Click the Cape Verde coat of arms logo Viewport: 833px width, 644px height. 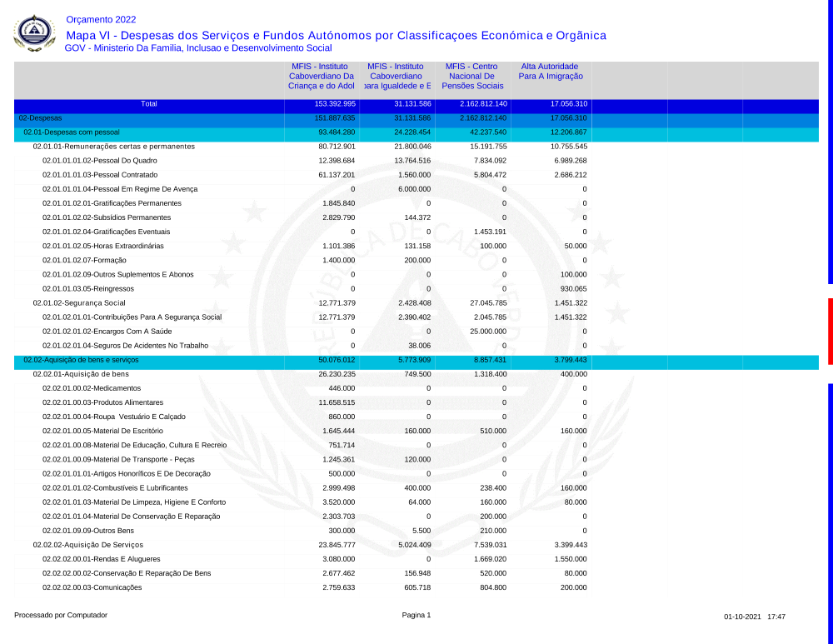(34, 33)
